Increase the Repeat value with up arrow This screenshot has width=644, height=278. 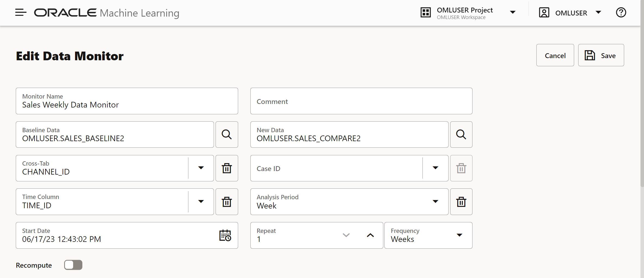pos(370,235)
